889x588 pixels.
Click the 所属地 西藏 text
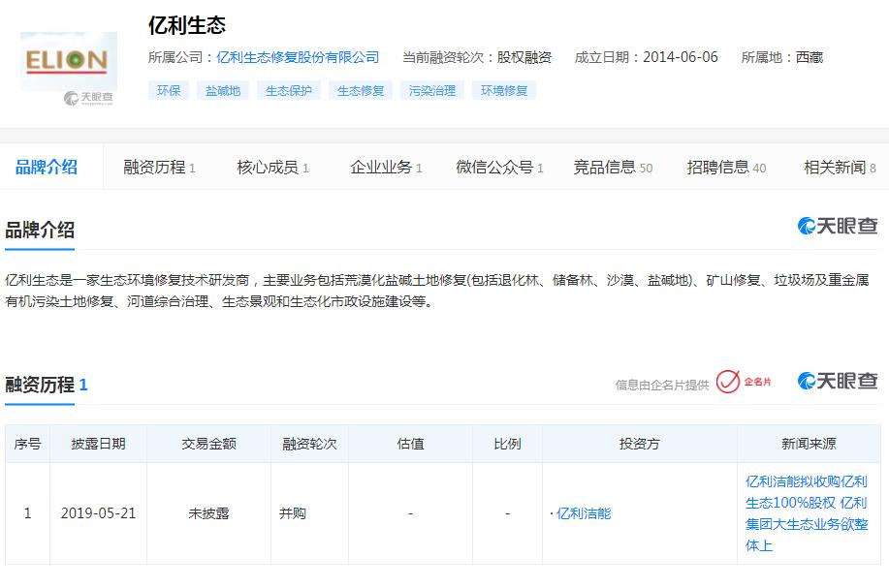(x=781, y=57)
